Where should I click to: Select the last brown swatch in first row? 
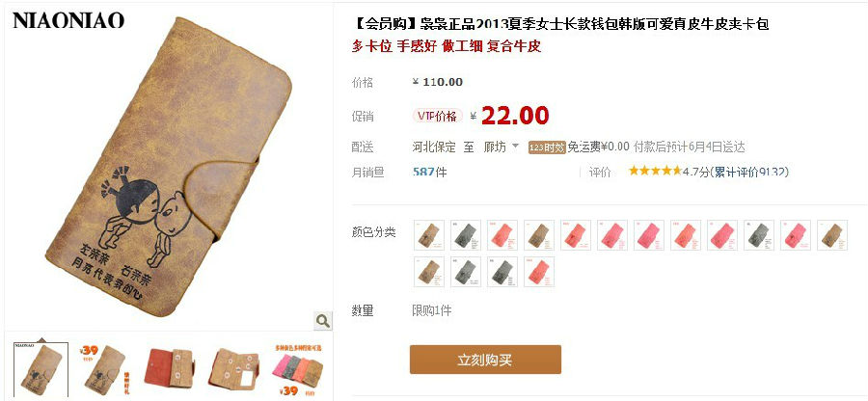[832, 235]
